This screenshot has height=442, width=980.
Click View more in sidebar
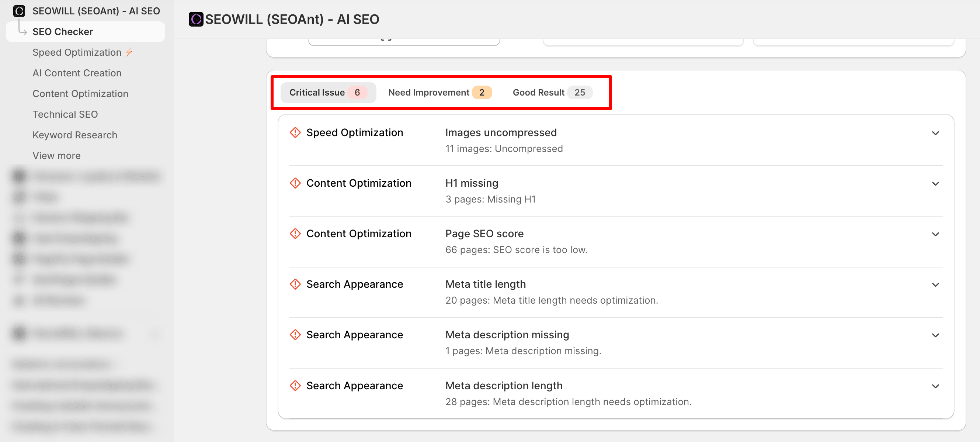(56, 156)
